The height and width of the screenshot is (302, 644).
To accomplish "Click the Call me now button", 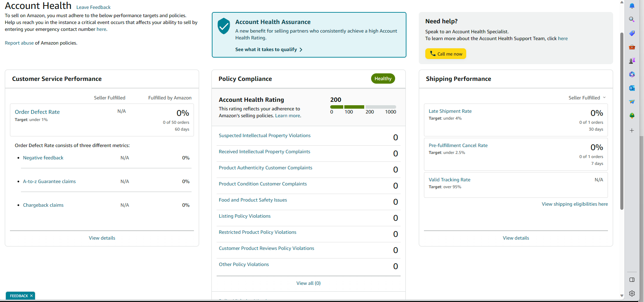I will 446,54.
